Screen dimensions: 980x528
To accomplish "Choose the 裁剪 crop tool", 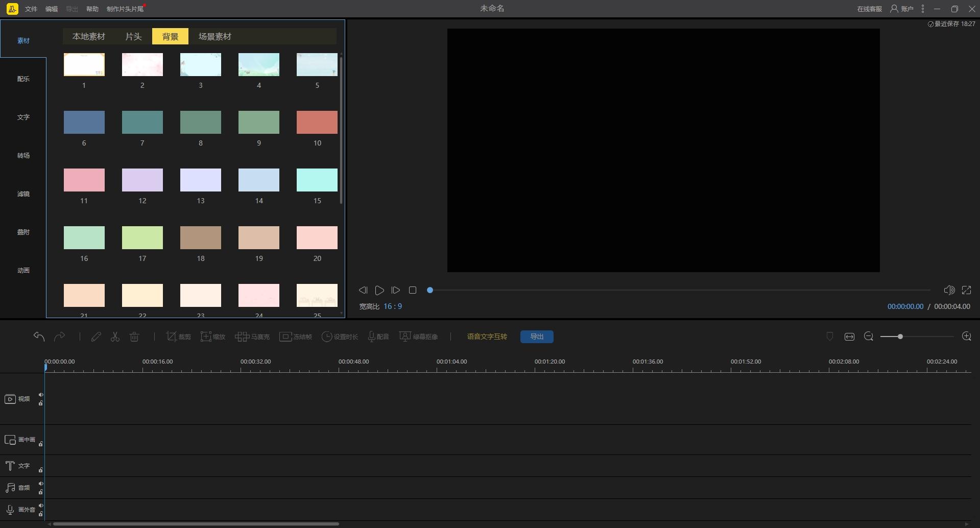I will pos(178,337).
